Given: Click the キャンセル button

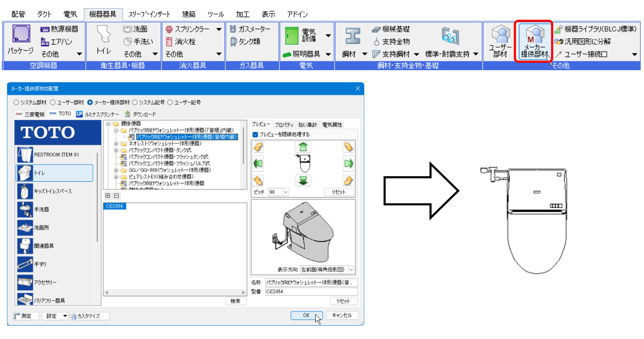Looking at the screenshot, I should point(342,316).
